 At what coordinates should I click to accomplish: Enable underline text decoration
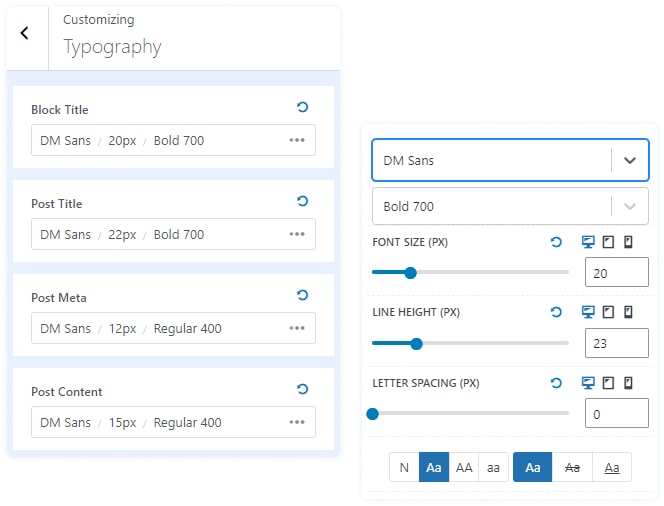611,467
